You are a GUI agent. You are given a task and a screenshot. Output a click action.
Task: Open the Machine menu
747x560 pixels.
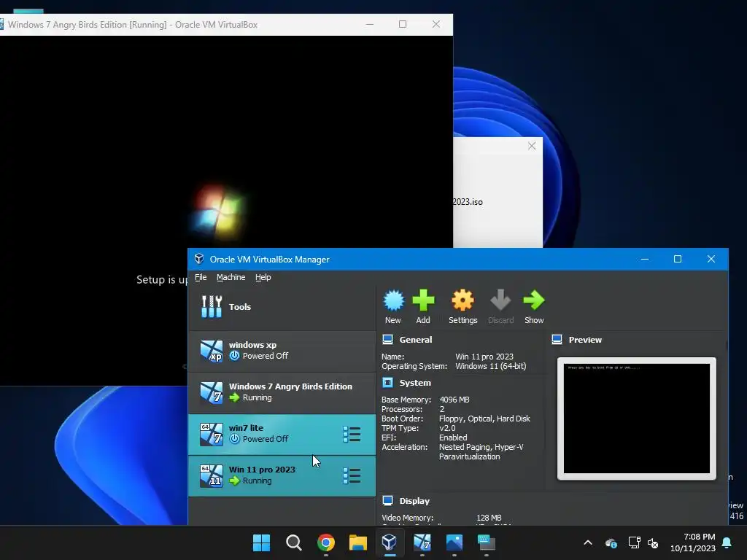point(231,277)
